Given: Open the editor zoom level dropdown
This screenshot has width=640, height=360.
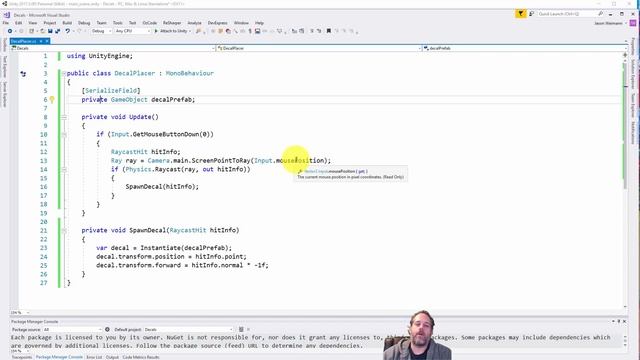Looking at the screenshot, I should [x=20, y=313].
